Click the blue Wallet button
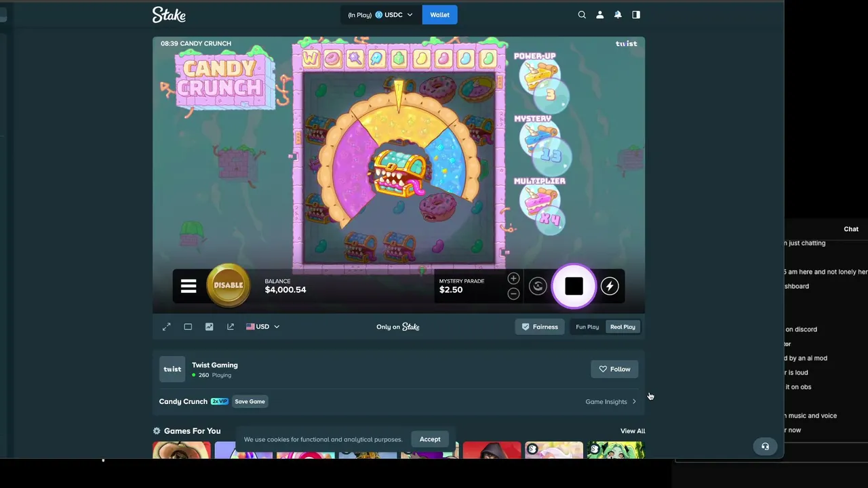The height and width of the screenshot is (488, 868). pos(439,14)
